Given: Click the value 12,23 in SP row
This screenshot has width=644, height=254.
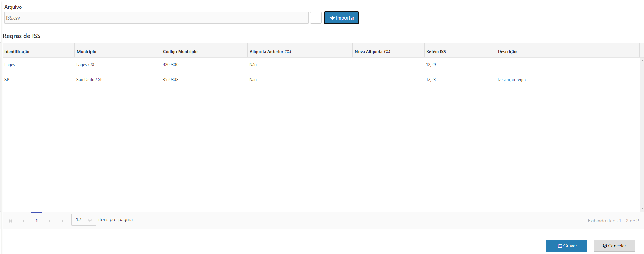Looking at the screenshot, I should coord(431,80).
